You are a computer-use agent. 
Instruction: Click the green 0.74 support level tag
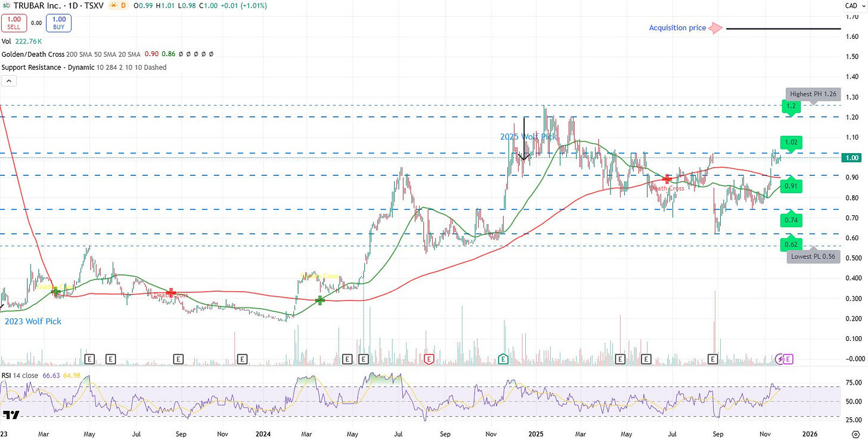click(792, 220)
